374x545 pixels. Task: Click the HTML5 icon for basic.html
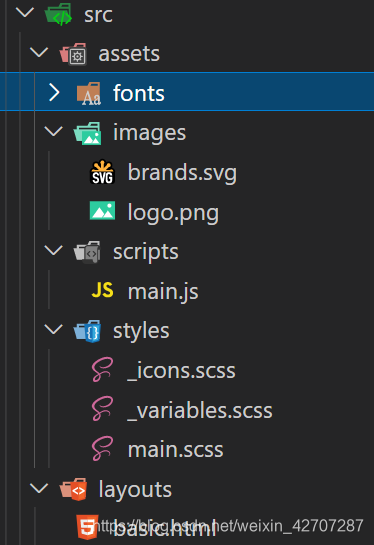pyautogui.click(x=87, y=528)
